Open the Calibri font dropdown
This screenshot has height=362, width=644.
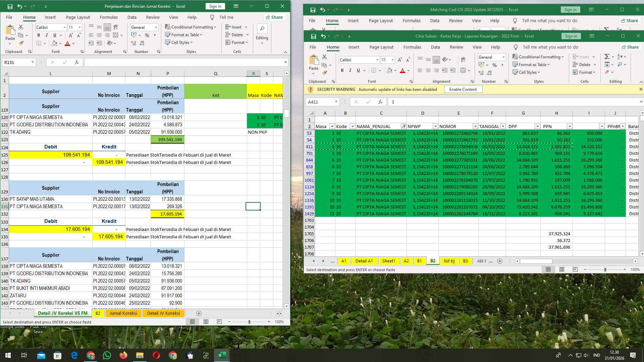[377, 59]
